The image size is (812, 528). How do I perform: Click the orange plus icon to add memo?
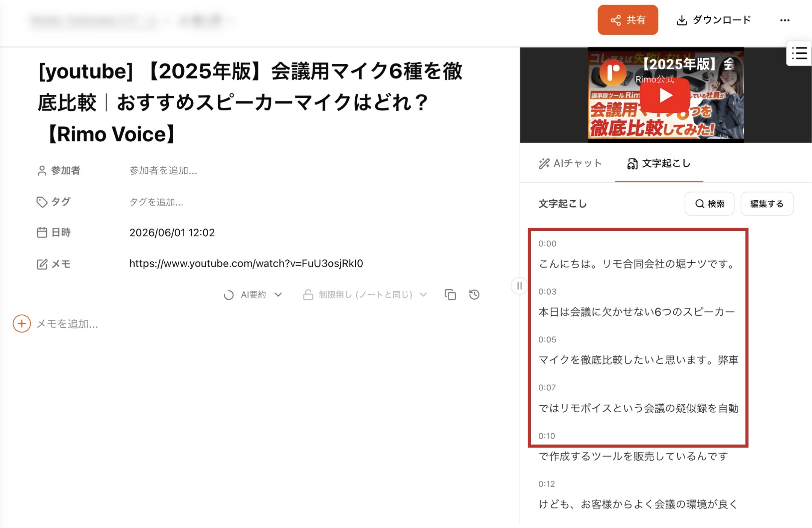click(22, 324)
